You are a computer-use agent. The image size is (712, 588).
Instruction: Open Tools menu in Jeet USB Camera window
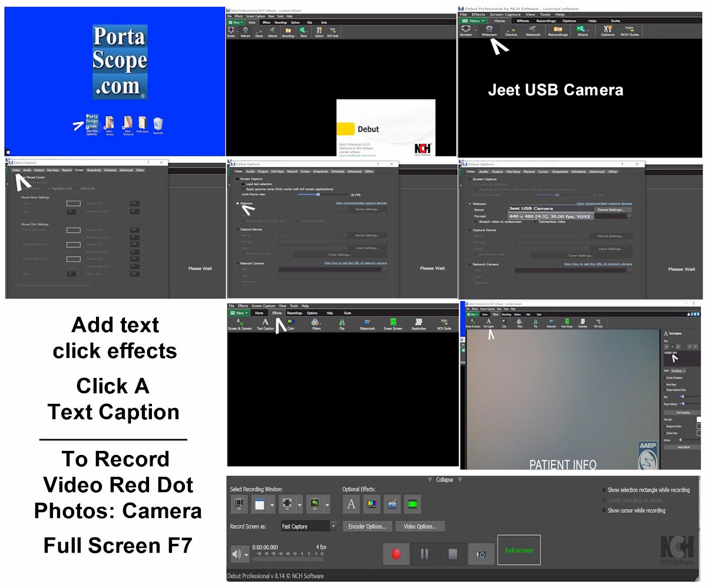[x=545, y=15]
